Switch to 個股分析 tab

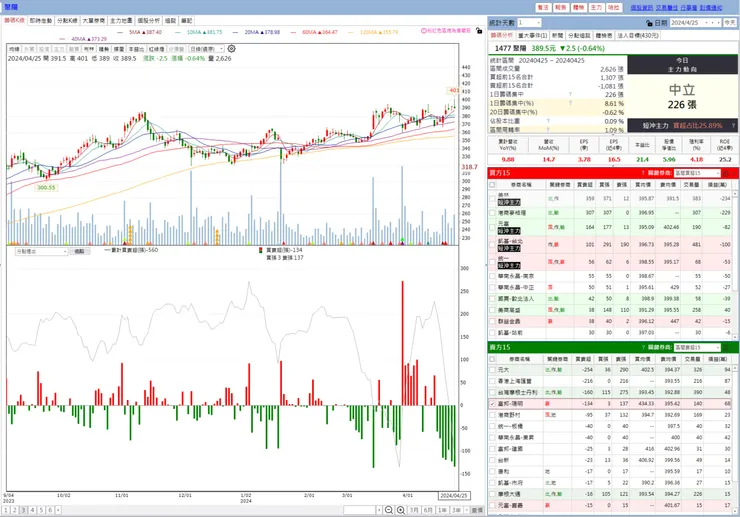pyautogui.click(x=148, y=21)
